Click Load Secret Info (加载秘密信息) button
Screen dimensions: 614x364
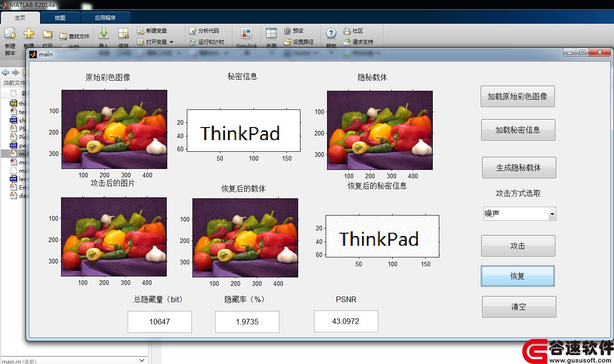coord(518,130)
